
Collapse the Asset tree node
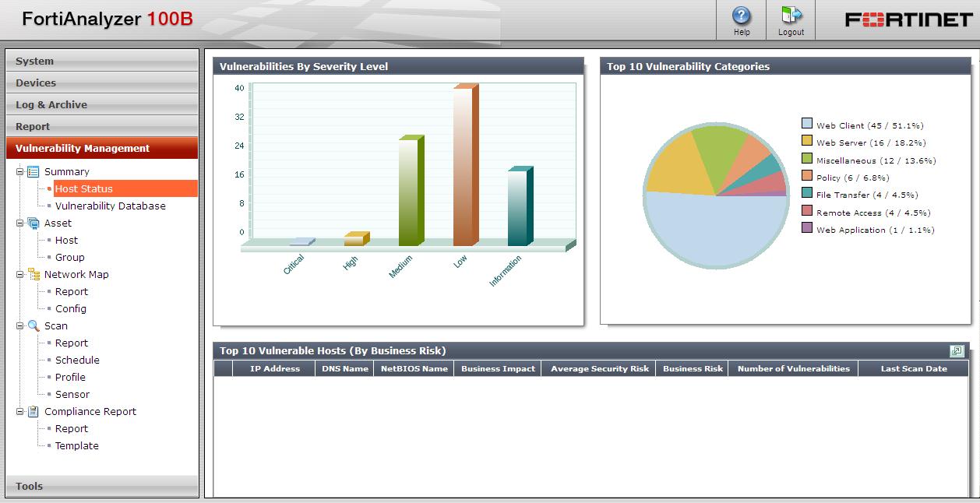20,223
